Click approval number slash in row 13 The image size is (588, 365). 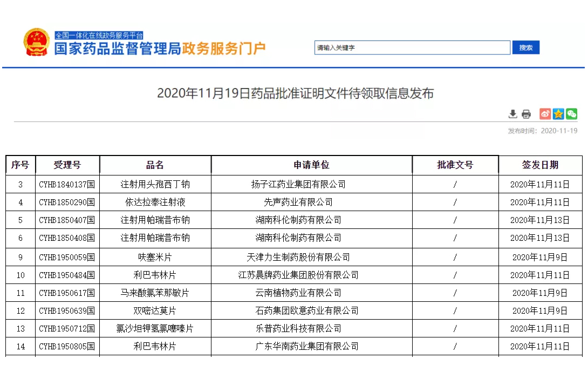455,329
